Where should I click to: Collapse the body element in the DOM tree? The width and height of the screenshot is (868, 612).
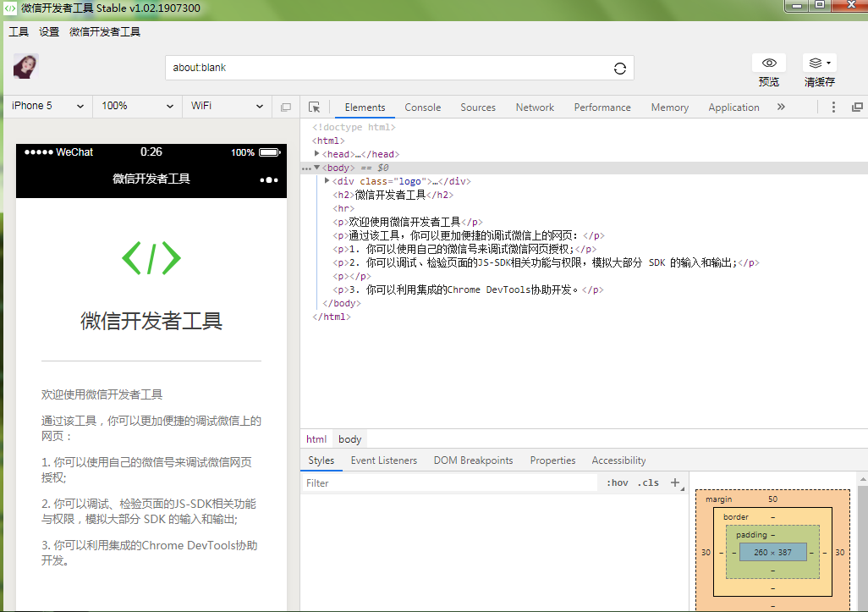click(316, 168)
